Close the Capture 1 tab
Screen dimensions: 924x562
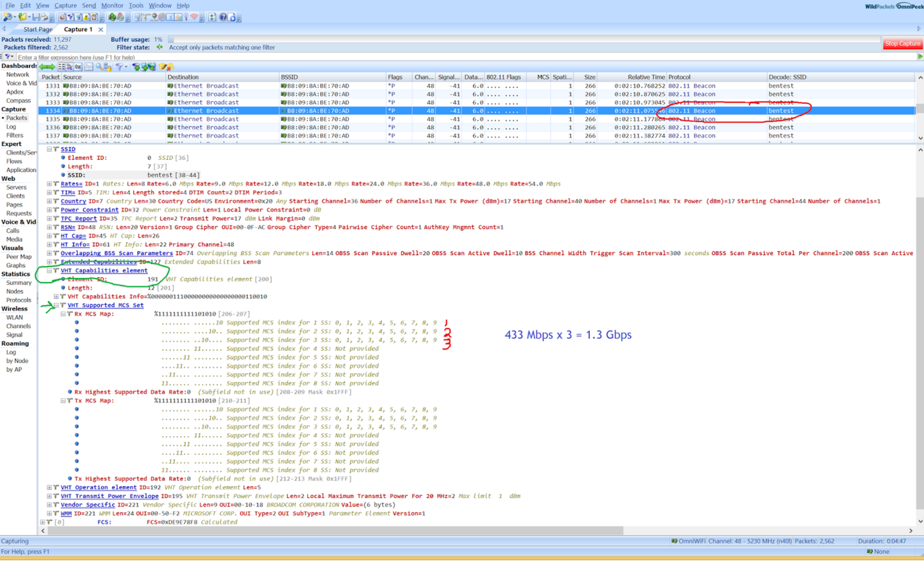[101, 29]
